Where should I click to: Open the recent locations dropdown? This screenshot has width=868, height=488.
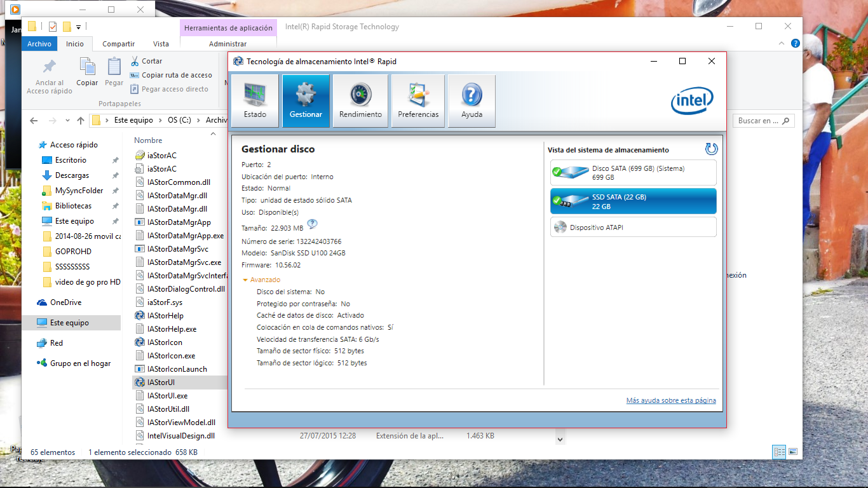click(68, 120)
